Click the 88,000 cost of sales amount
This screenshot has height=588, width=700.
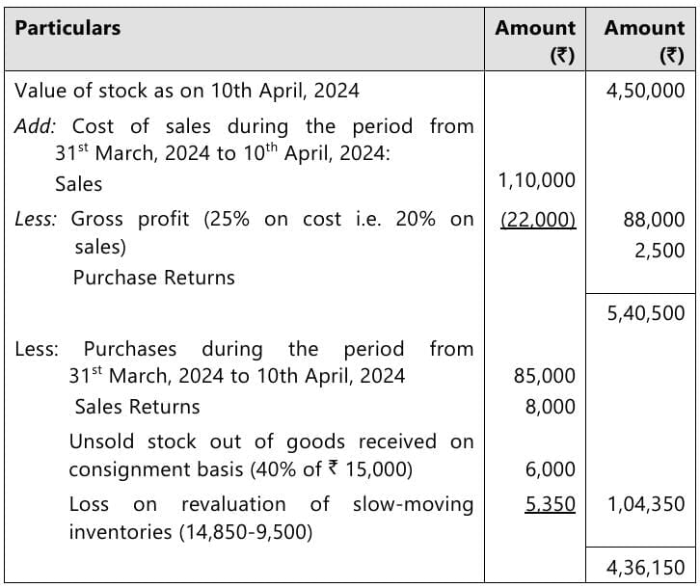coord(654,220)
